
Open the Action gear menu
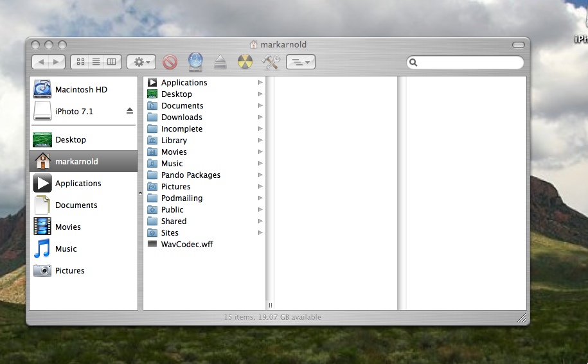141,62
